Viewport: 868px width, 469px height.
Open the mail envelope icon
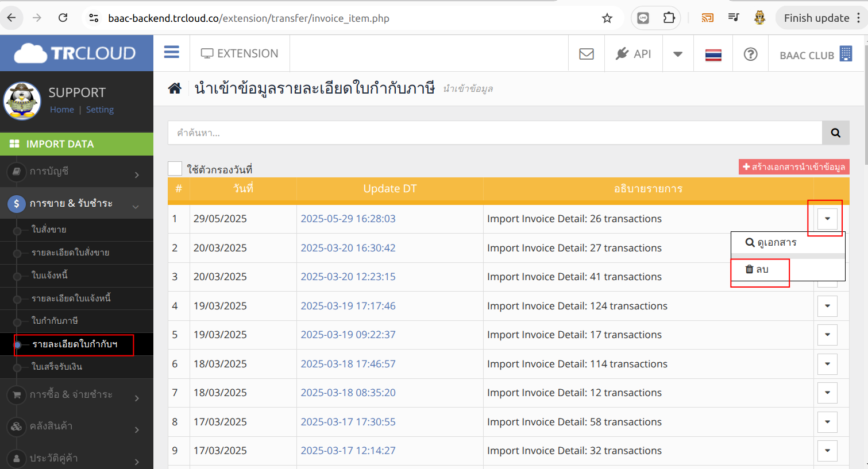click(x=587, y=54)
